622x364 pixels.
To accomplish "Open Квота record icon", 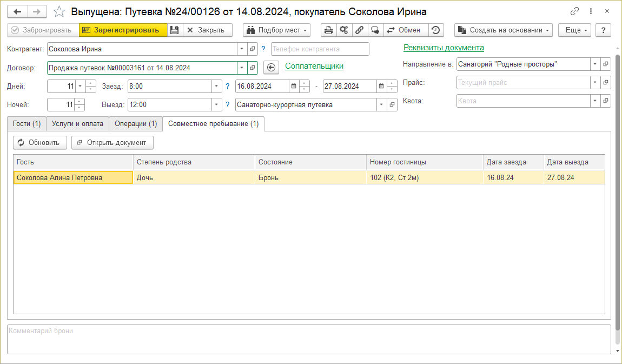I will coord(605,101).
